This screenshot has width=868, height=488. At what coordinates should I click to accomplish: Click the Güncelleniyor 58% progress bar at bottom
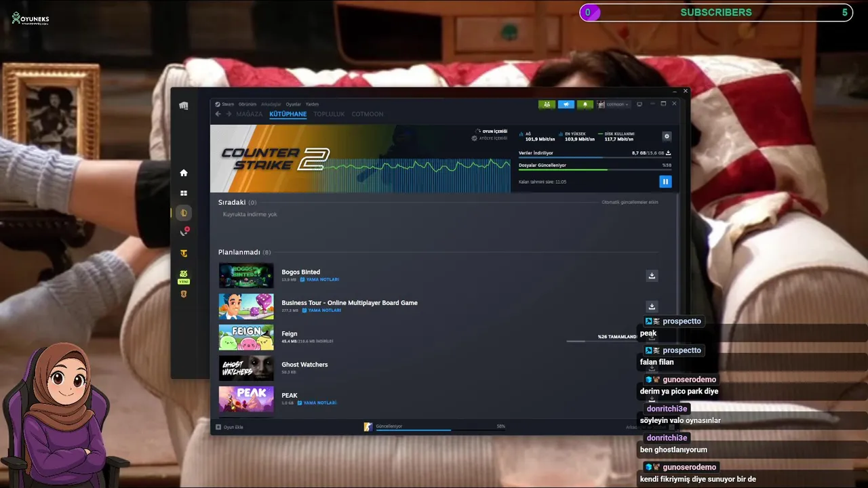441,429
